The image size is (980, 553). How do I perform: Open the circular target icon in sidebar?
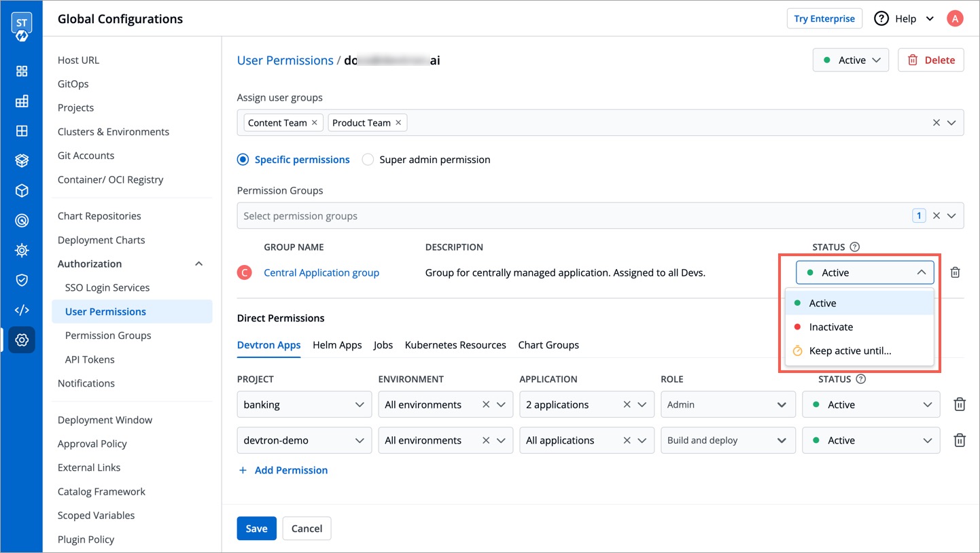(22, 221)
